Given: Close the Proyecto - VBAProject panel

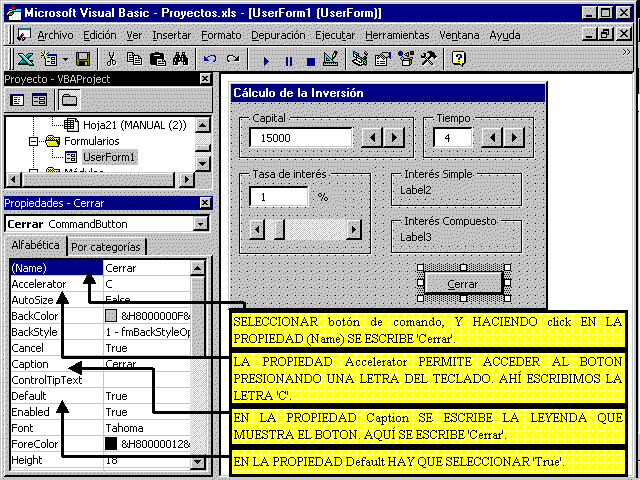Looking at the screenshot, I should click(x=205, y=79).
